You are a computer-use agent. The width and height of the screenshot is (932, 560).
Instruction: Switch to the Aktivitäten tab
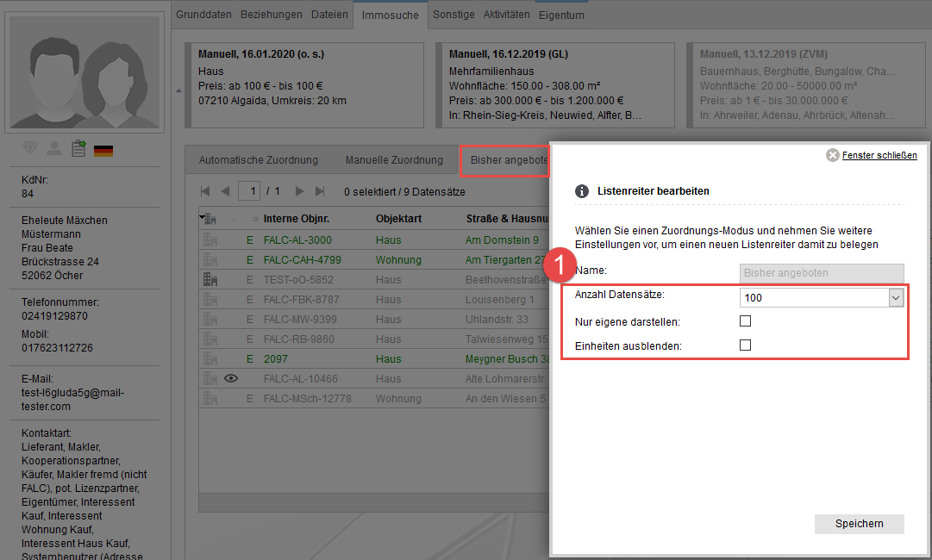click(x=506, y=15)
